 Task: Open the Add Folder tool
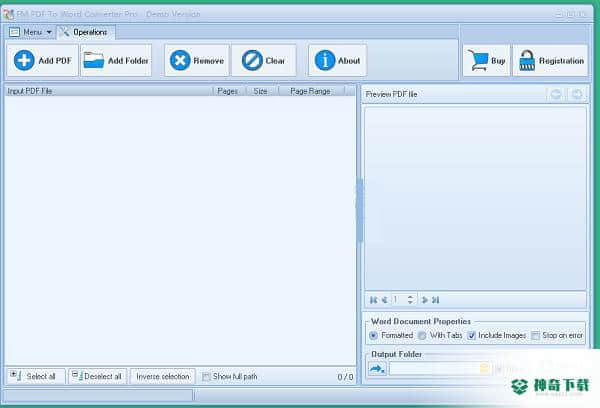coord(116,60)
